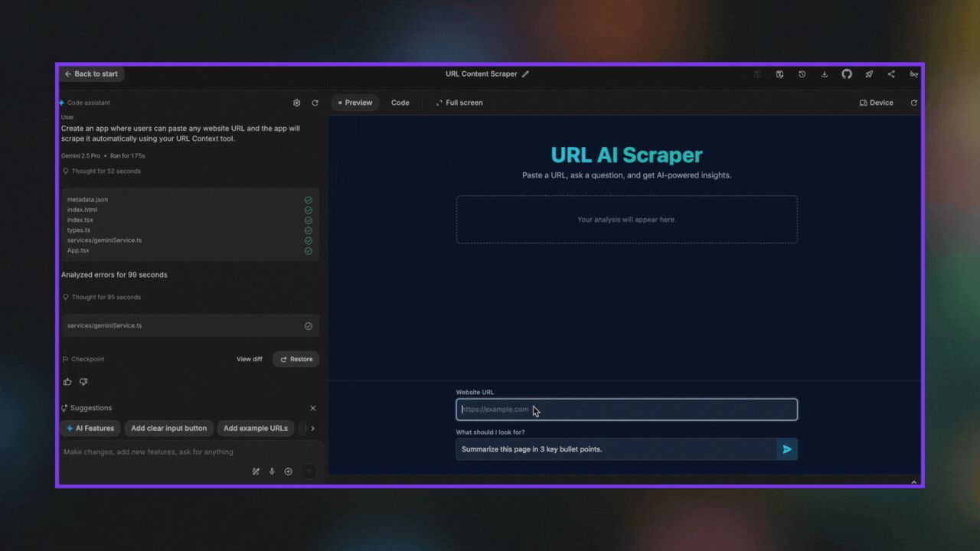Open App.tsx file row
The height and width of the screenshot is (551, 980).
coord(190,250)
